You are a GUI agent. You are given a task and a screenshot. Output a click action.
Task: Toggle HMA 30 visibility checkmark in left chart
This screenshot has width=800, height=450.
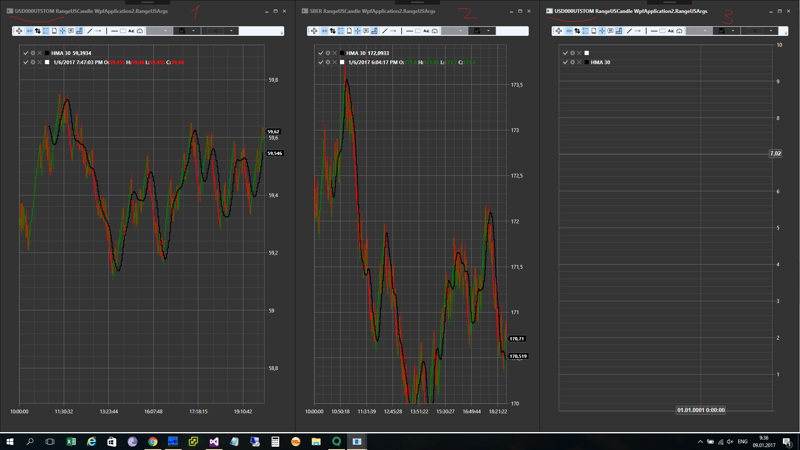(26, 53)
